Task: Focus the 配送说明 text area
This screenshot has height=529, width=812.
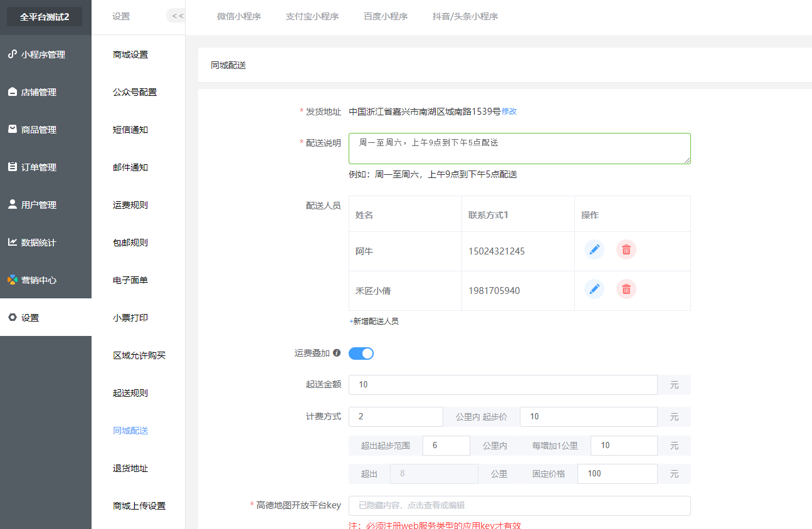Action: [x=519, y=149]
